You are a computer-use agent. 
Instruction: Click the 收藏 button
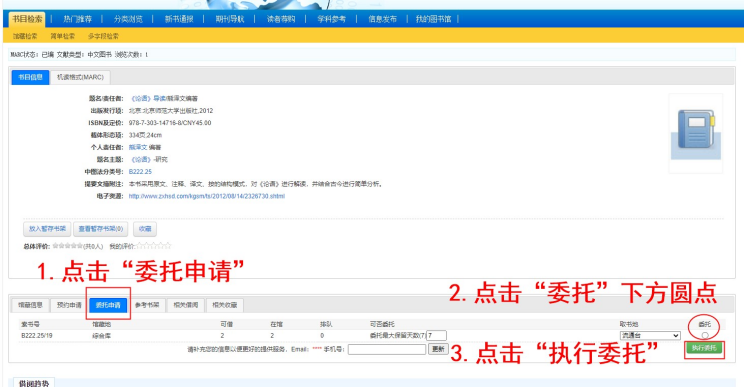click(145, 229)
